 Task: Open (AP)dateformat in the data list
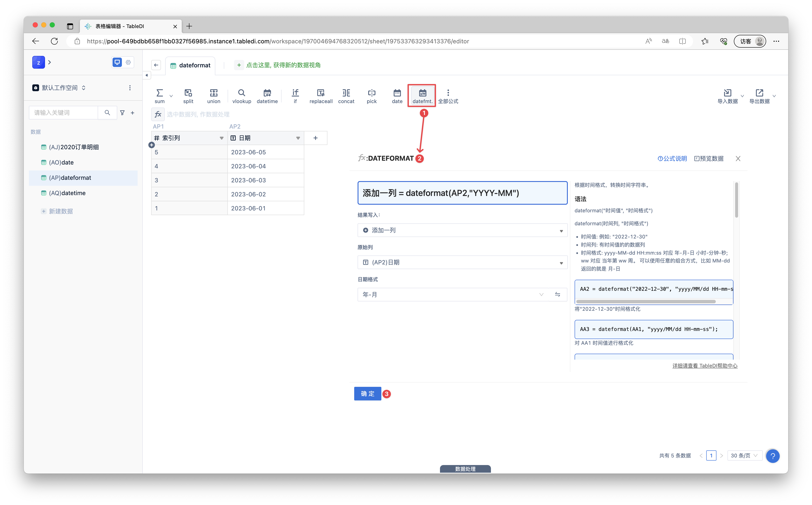[83, 178]
